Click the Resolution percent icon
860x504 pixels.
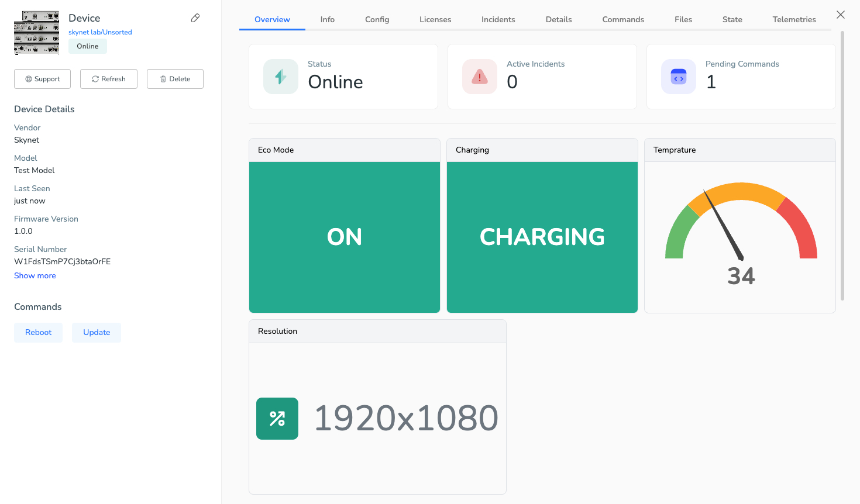[x=277, y=419]
